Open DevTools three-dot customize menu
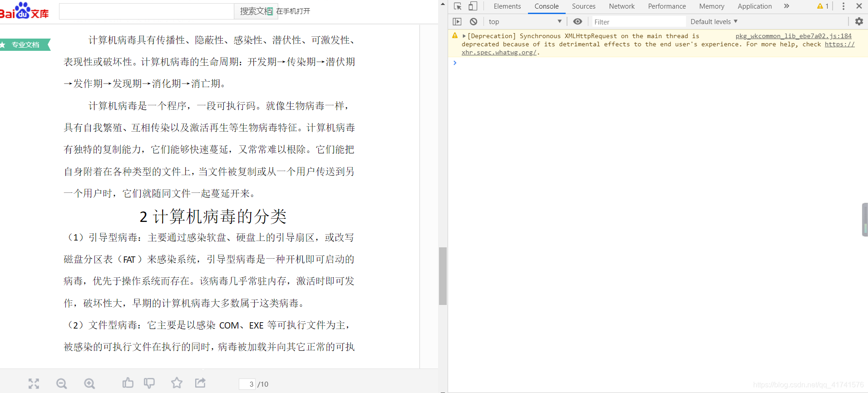Screen dimensions: 868x393 843,6
